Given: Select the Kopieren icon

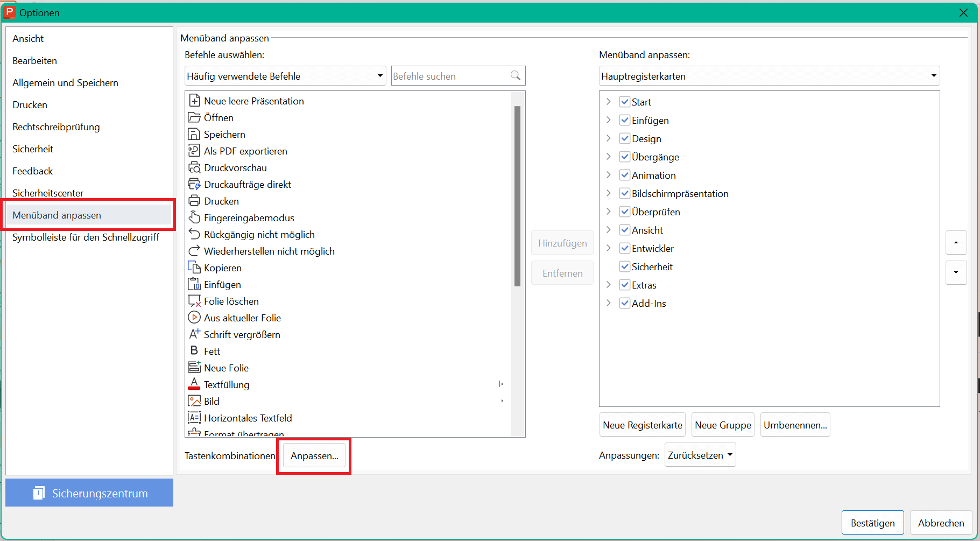Looking at the screenshot, I should pyautogui.click(x=194, y=268).
